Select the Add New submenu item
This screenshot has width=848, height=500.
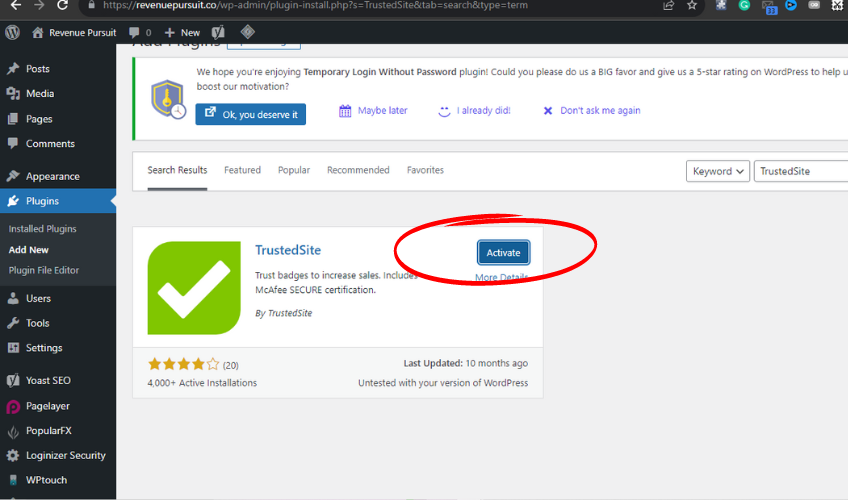point(29,250)
